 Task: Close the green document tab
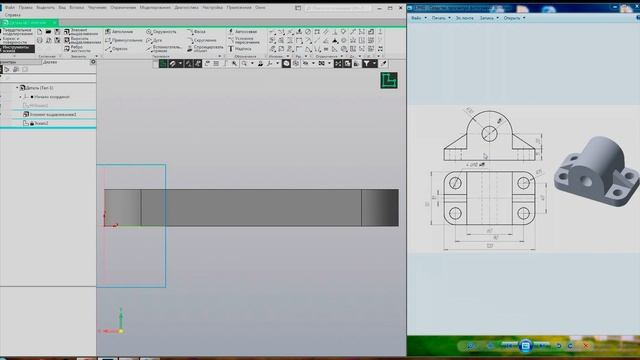coord(55,22)
